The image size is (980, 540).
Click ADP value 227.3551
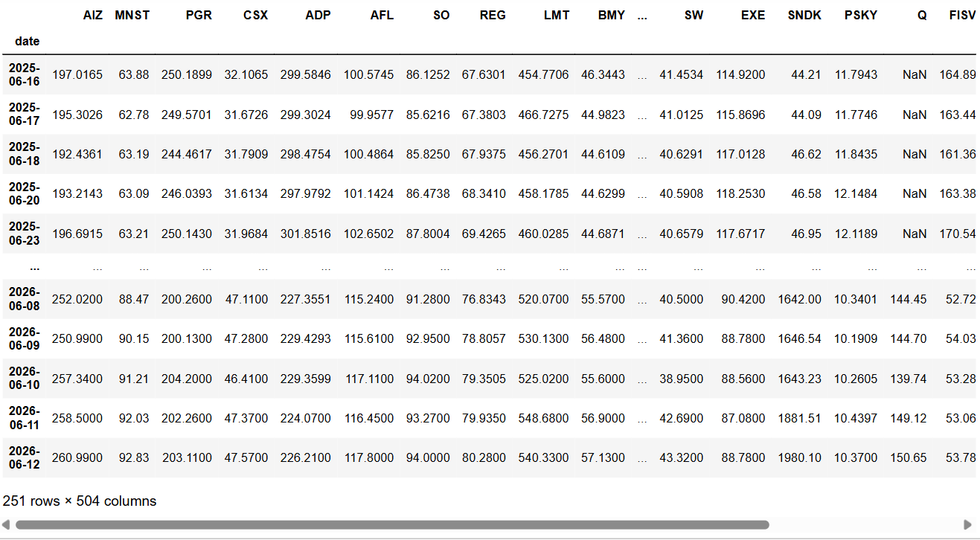click(x=306, y=299)
